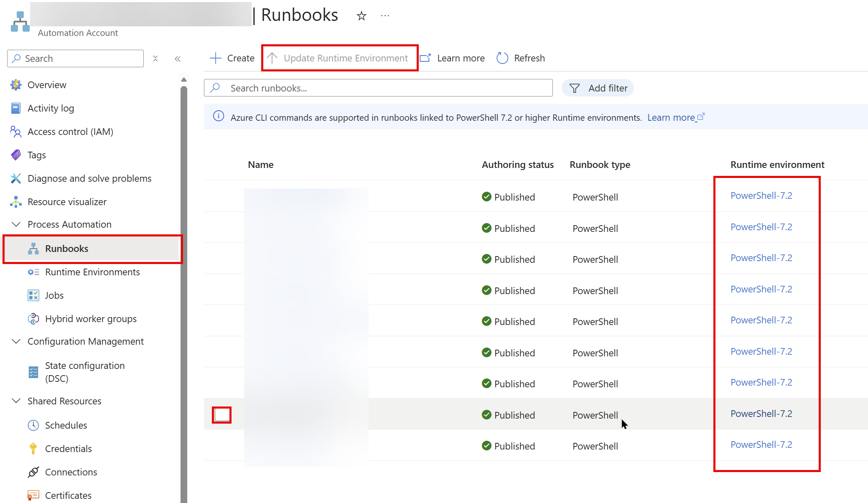Click the Tags icon in sidebar
Screen dimensions: 868x503
[16, 155]
